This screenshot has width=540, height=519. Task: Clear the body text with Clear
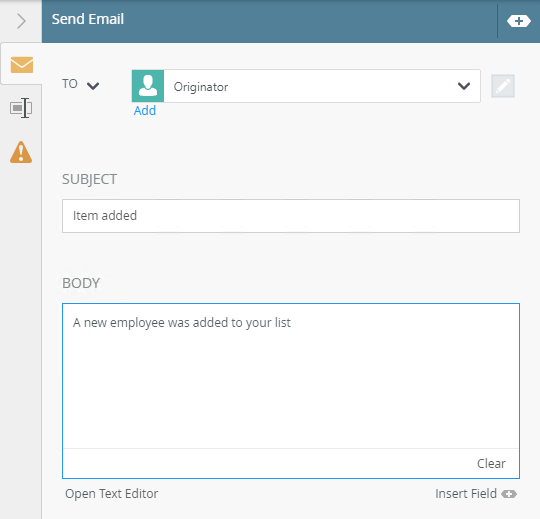(491, 464)
